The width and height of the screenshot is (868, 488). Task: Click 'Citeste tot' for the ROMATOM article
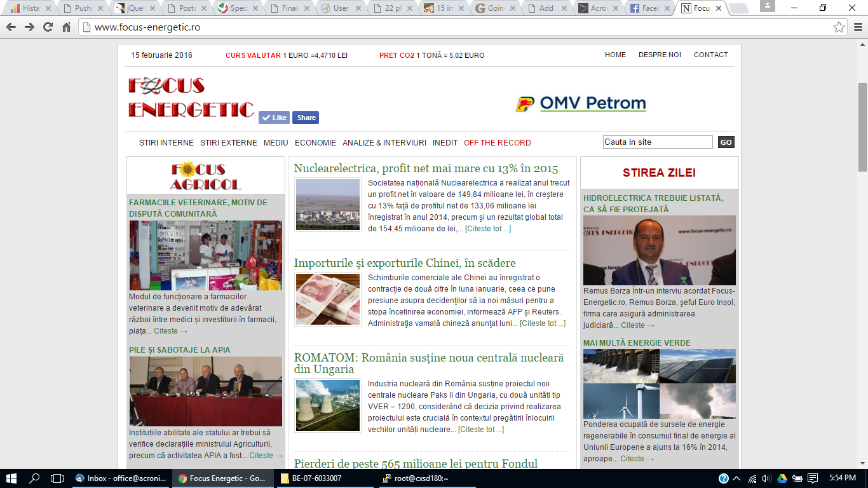(x=481, y=430)
